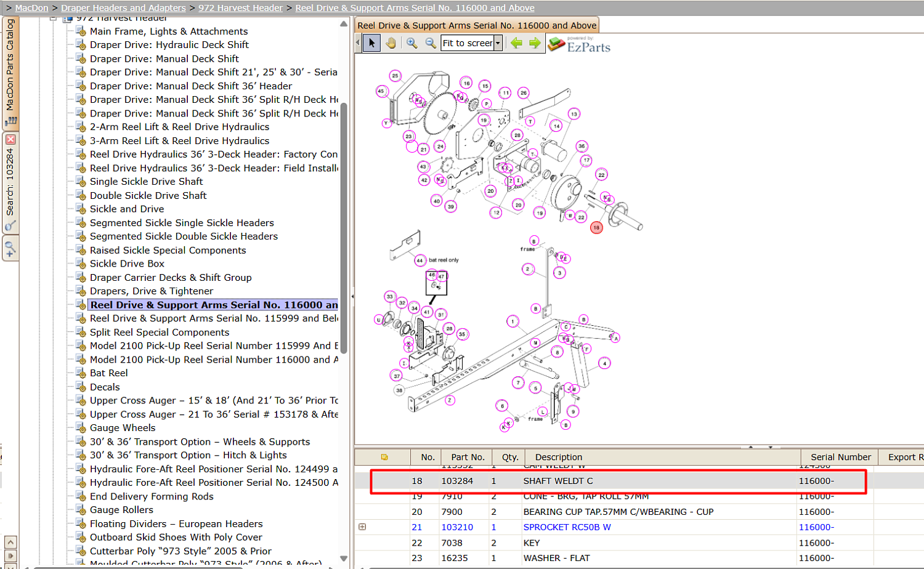Screen dimensions: 924x569
Task: Switch to the Search: 103284 side tab
Action: pos(10,183)
